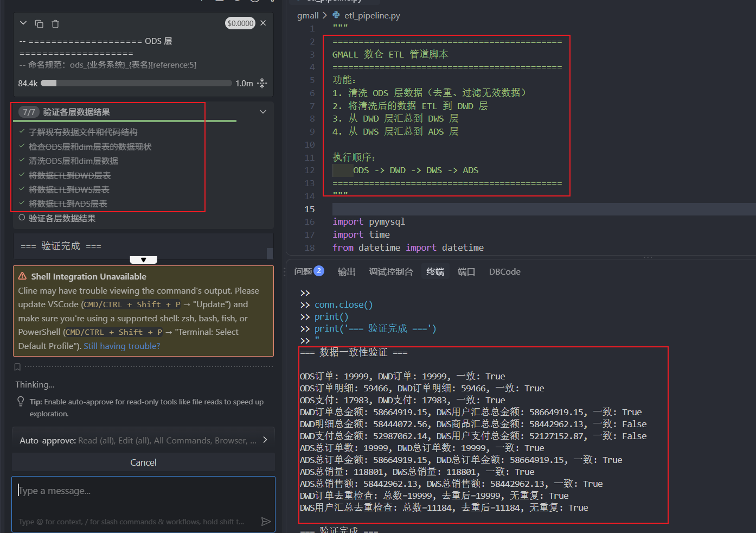
Task: Click the 'ODS -> DWD -> DWS -> ADS' line
Action: pos(416,170)
